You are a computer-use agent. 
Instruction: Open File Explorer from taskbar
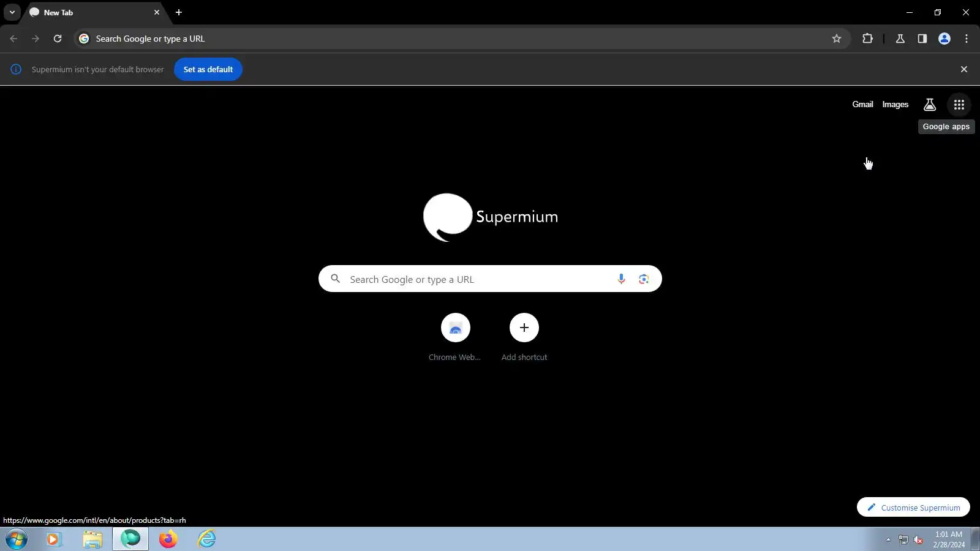[x=92, y=539]
